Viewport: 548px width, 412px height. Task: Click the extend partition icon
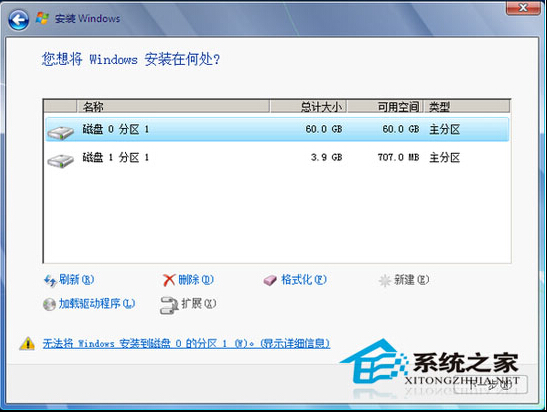(x=168, y=305)
